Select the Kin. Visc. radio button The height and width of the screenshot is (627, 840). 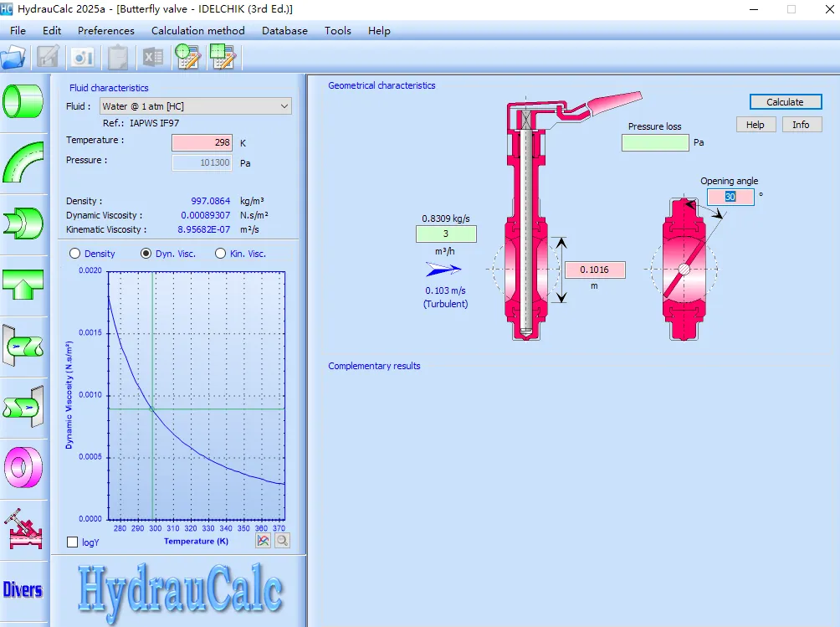click(x=220, y=254)
